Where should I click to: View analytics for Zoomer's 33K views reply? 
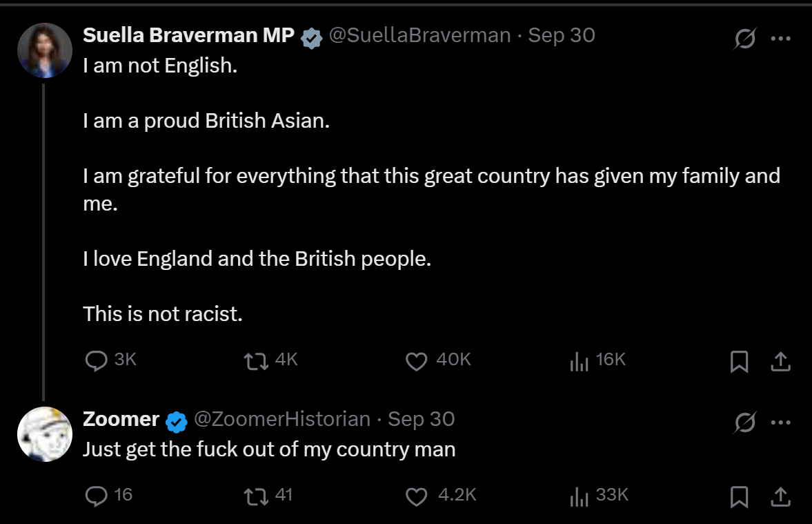click(579, 496)
